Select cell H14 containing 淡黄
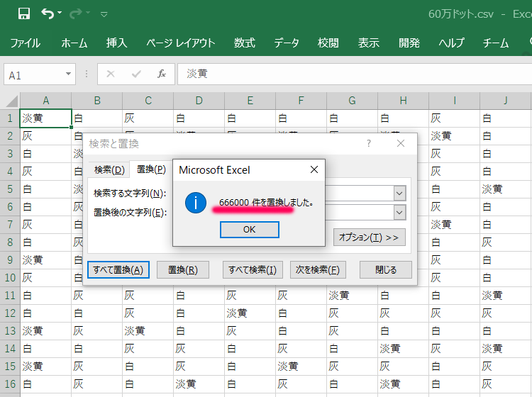532x397 pixels. (x=403, y=349)
